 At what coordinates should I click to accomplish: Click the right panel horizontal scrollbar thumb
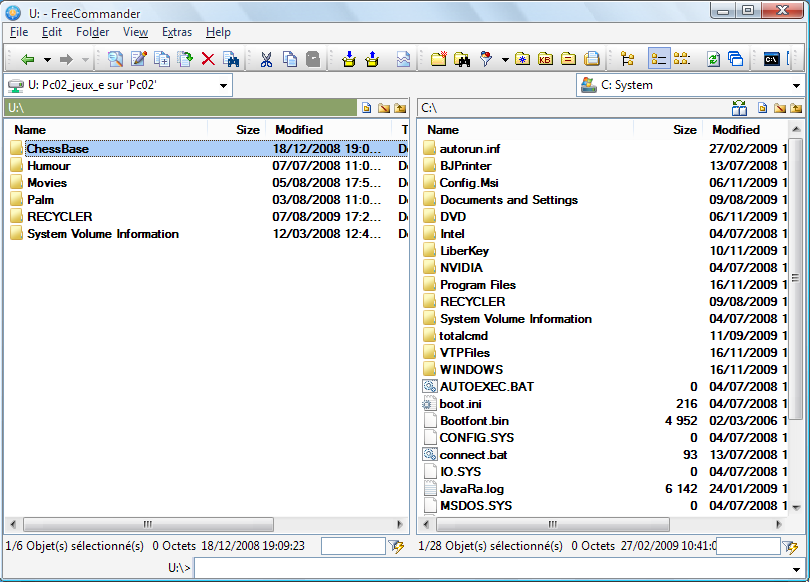click(553, 525)
